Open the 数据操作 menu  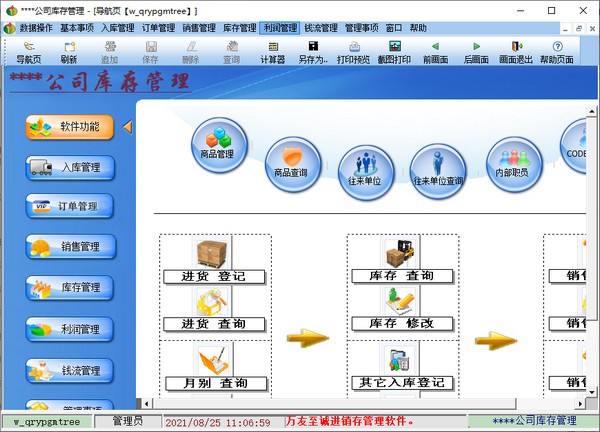[x=37, y=28]
